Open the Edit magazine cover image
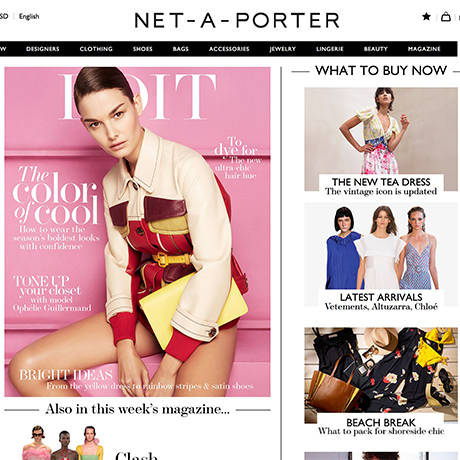Image resolution: width=460 pixels, height=460 pixels. pyautogui.click(x=137, y=232)
